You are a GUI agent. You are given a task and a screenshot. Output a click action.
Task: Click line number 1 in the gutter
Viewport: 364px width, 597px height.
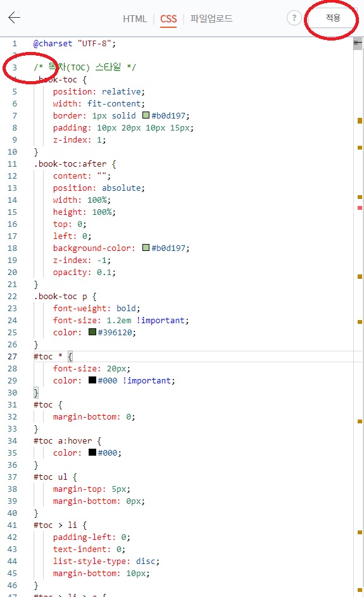(x=15, y=43)
